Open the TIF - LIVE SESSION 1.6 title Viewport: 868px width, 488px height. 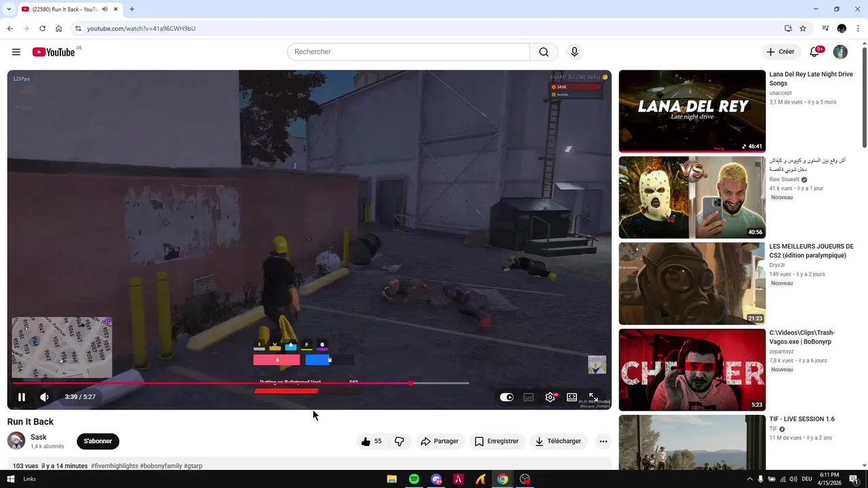pyautogui.click(x=802, y=420)
